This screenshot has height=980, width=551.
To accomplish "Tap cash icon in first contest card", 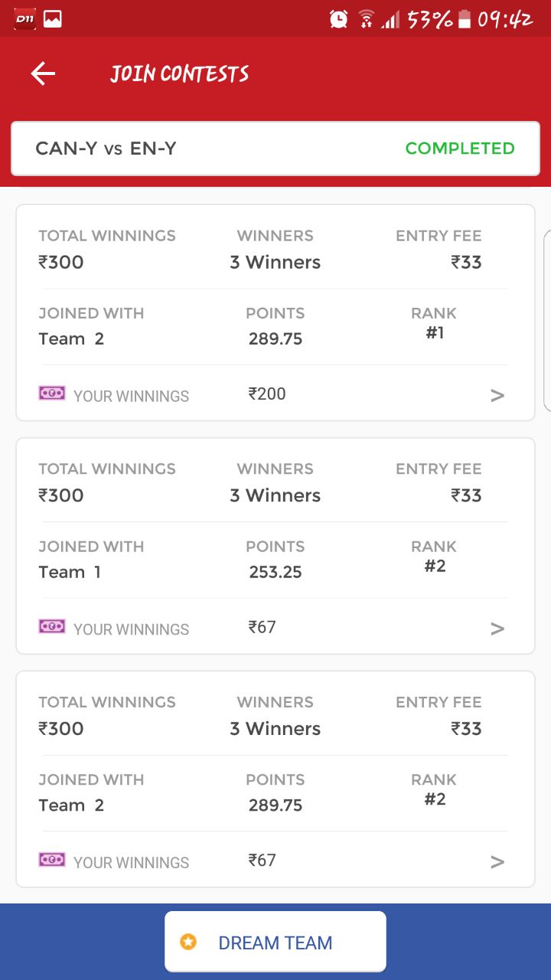I will click(52, 394).
